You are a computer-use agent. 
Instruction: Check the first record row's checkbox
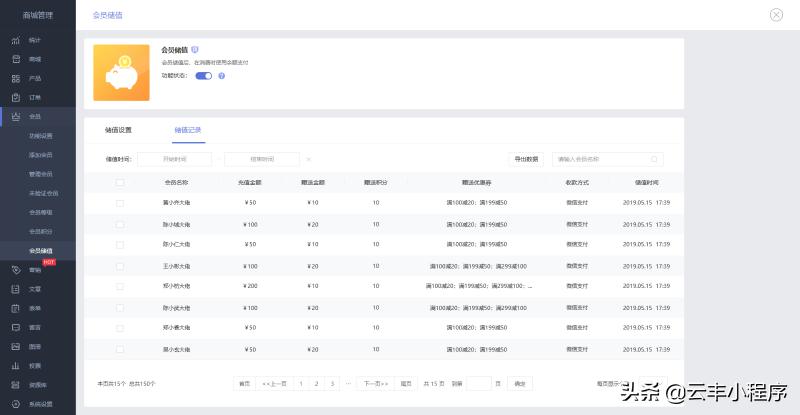coord(120,203)
